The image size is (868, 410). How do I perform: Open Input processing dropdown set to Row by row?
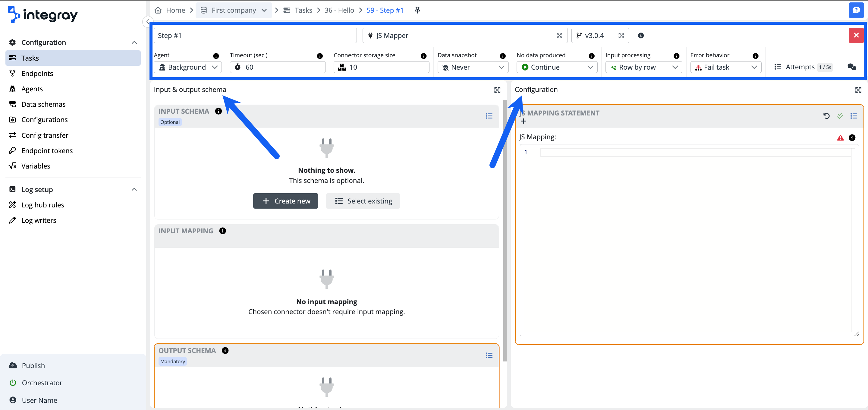(x=643, y=67)
